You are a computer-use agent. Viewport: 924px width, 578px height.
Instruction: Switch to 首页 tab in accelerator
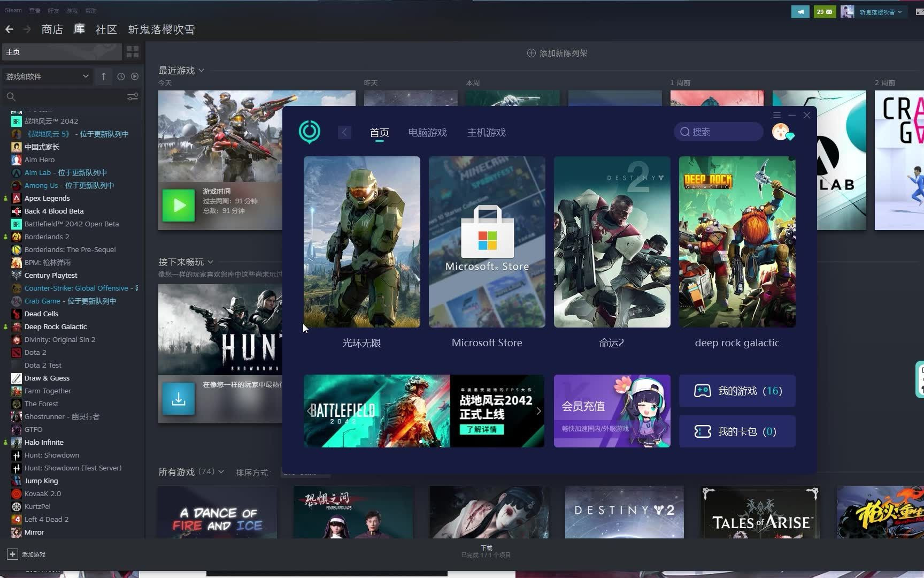pyautogui.click(x=379, y=132)
